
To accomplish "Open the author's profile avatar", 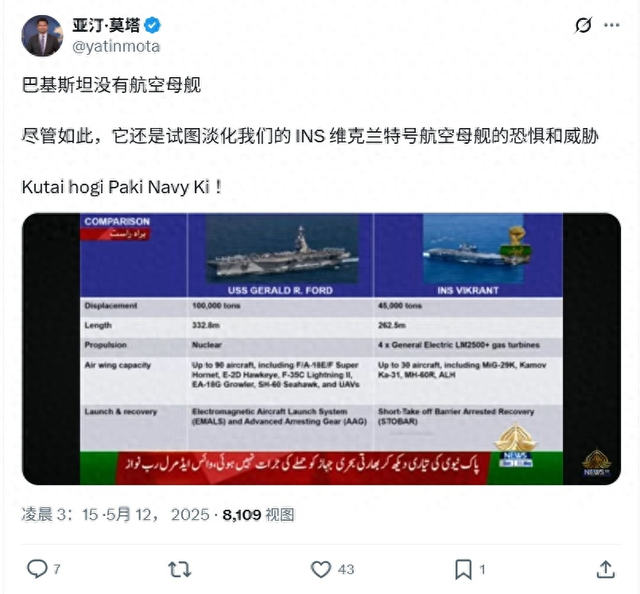I will click(42, 36).
